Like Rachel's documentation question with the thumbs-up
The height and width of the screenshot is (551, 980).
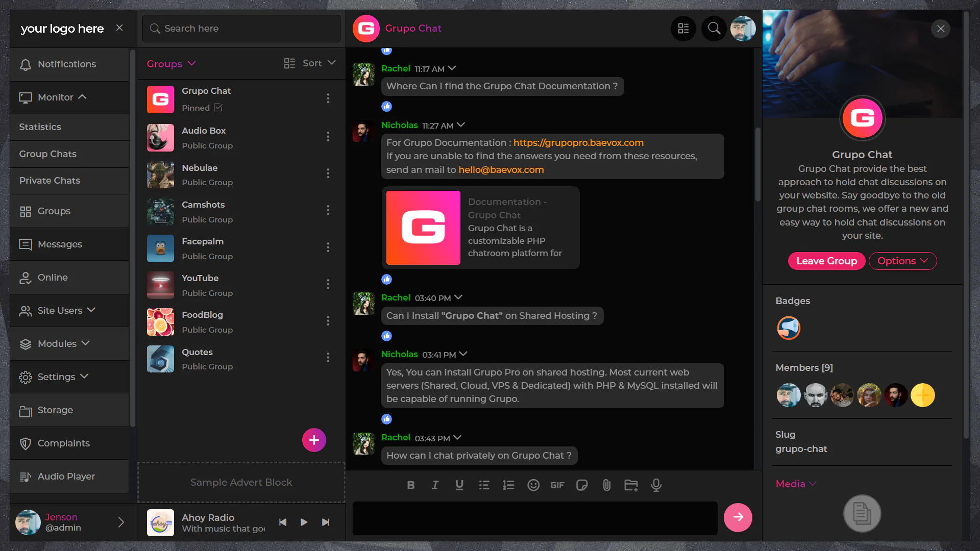click(386, 106)
